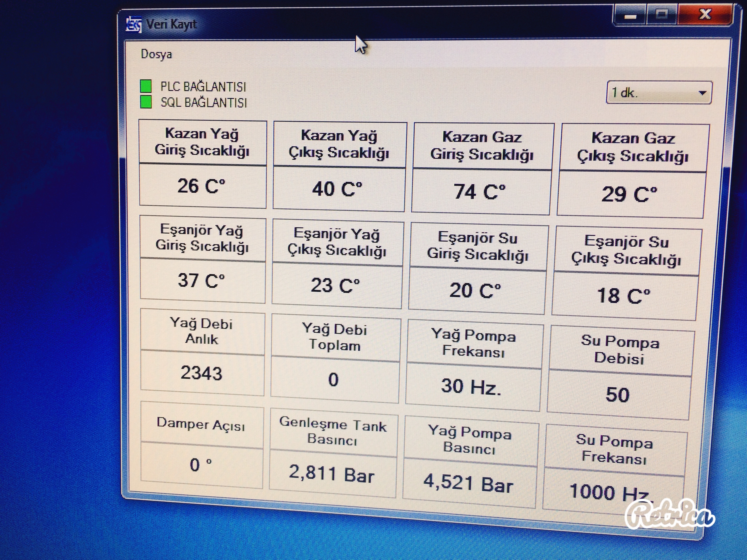Click the Yağ Debi Anlık value 2343
Image resolution: width=747 pixels, height=560 pixels.
(202, 373)
